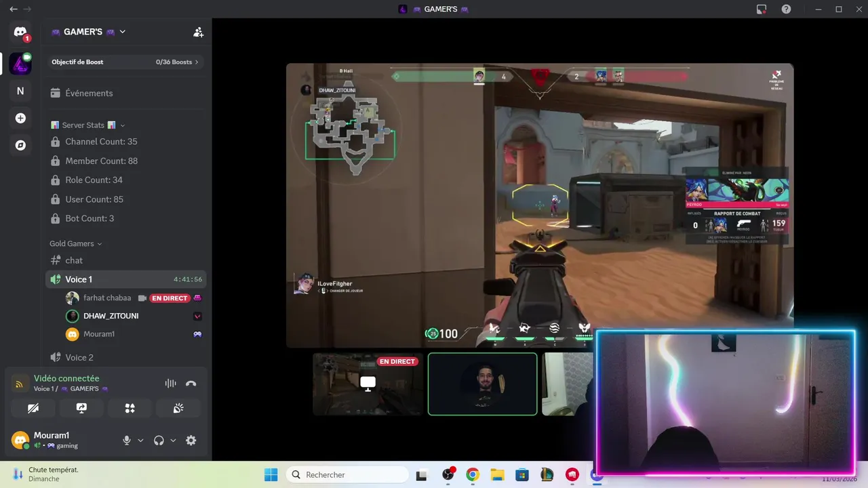
Task: Select EN DIRECT stream thumbnail tile
Action: point(368,384)
